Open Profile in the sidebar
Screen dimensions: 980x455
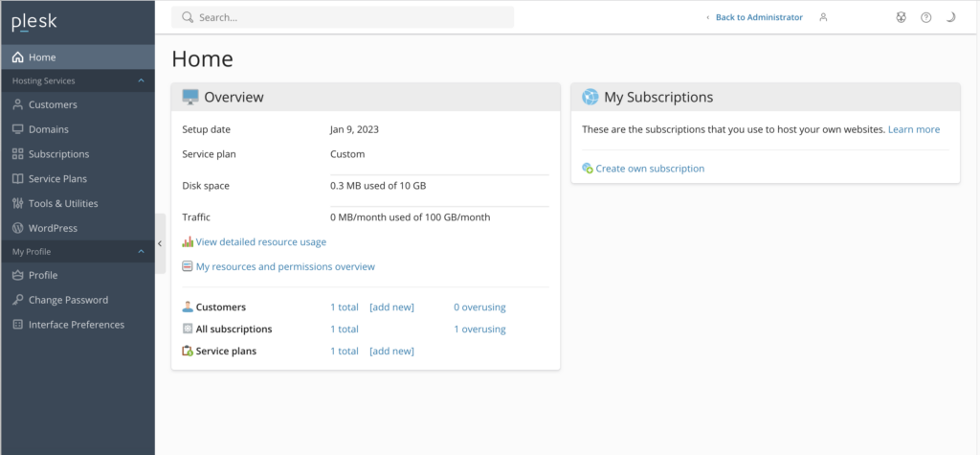[78, 275]
